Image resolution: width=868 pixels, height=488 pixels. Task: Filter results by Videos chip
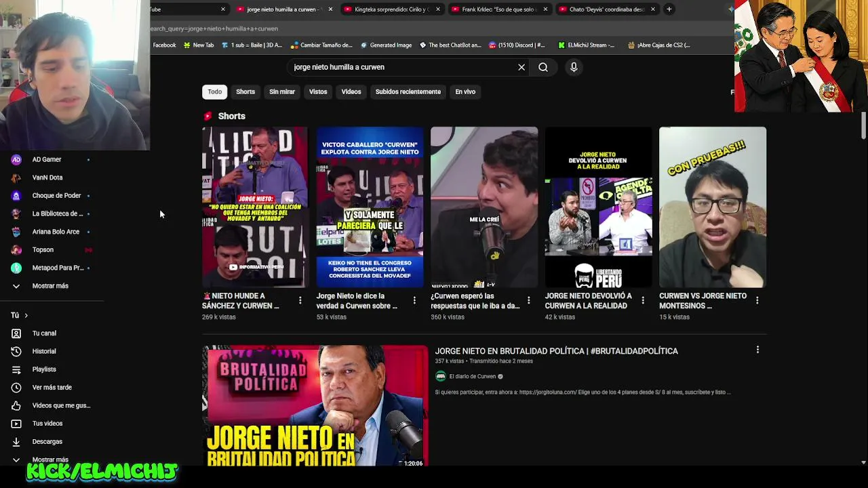tap(351, 91)
